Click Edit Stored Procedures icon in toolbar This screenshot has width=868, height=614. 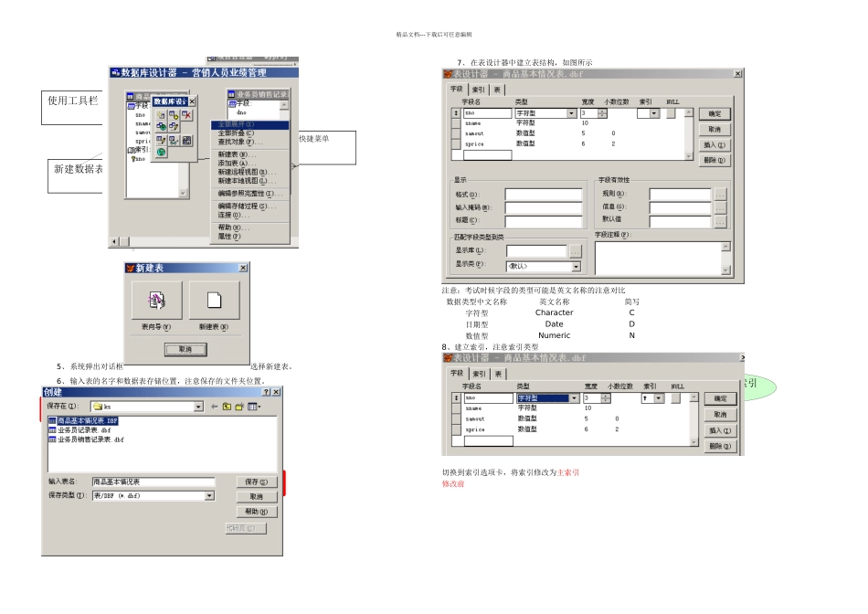(x=186, y=140)
